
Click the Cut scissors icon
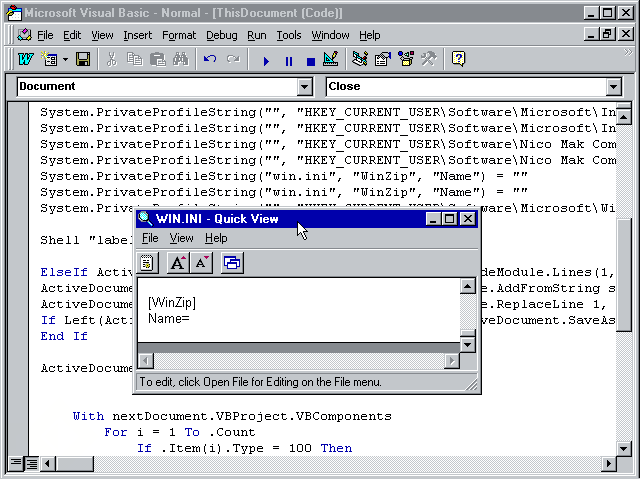click(111, 59)
